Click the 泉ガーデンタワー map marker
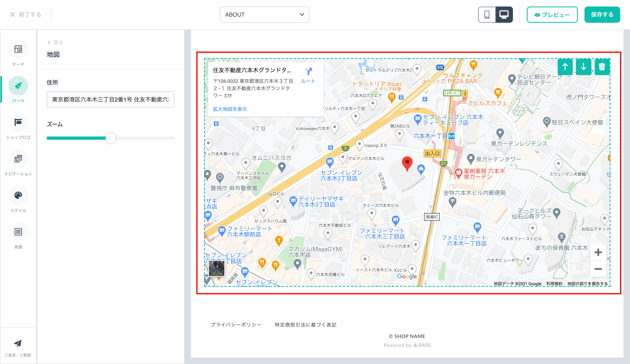This screenshot has width=630, height=364. click(470, 159)
